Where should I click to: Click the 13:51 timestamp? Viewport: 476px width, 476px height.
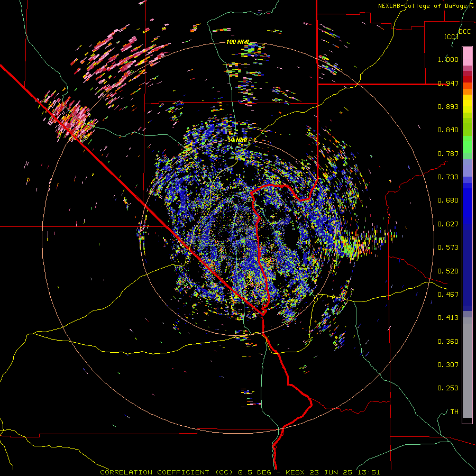(368, 472)
